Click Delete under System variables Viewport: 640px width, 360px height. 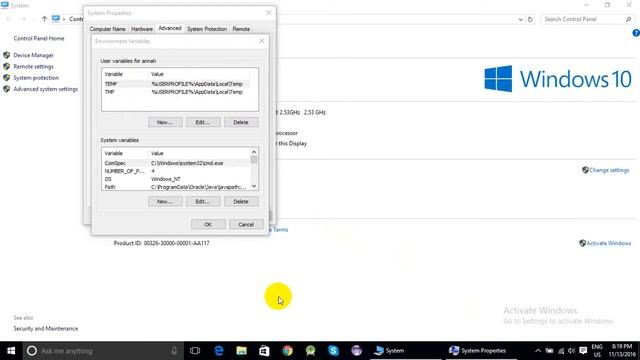241,201
